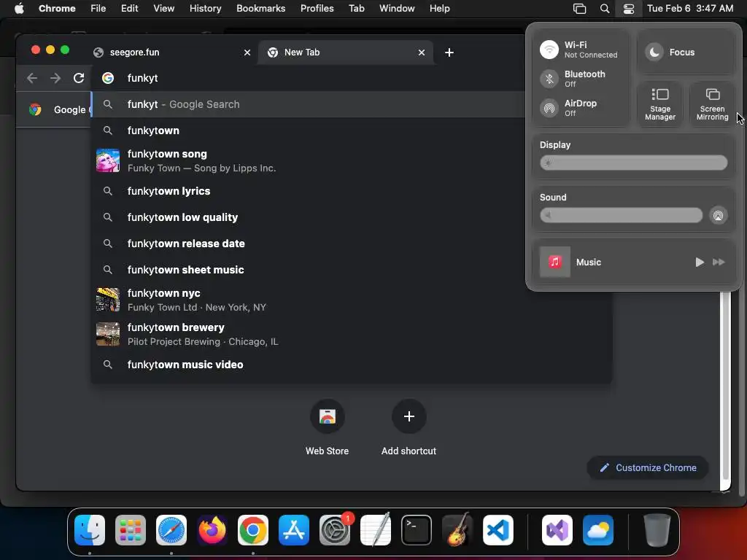Open the Bookmarks menu

(260, 9)
